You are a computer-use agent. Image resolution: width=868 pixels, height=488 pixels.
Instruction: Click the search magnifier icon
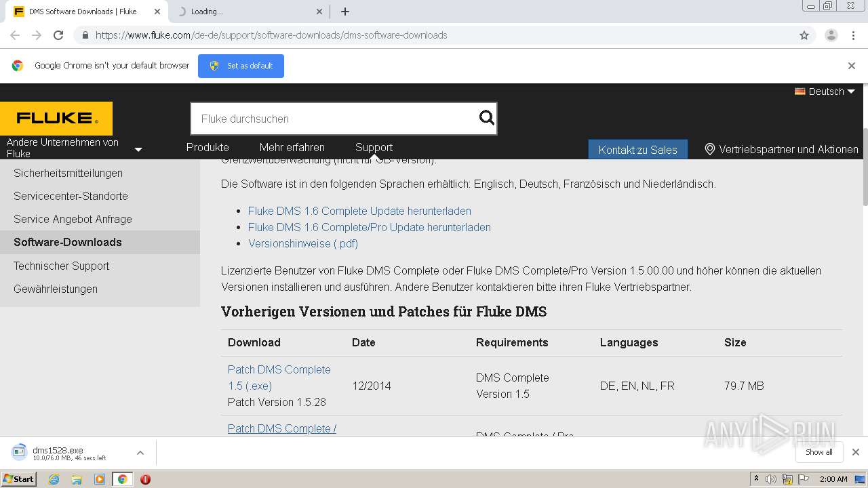[x=486, y=119]
